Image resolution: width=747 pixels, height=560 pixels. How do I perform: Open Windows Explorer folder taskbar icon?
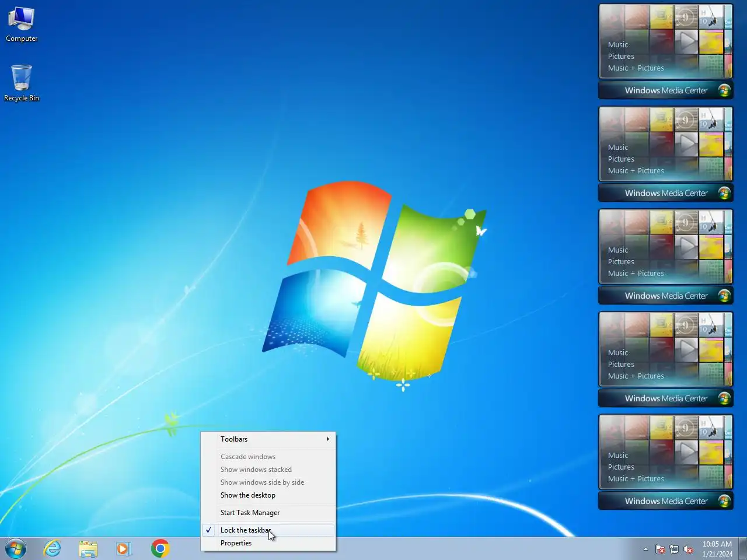coord(88,548)
